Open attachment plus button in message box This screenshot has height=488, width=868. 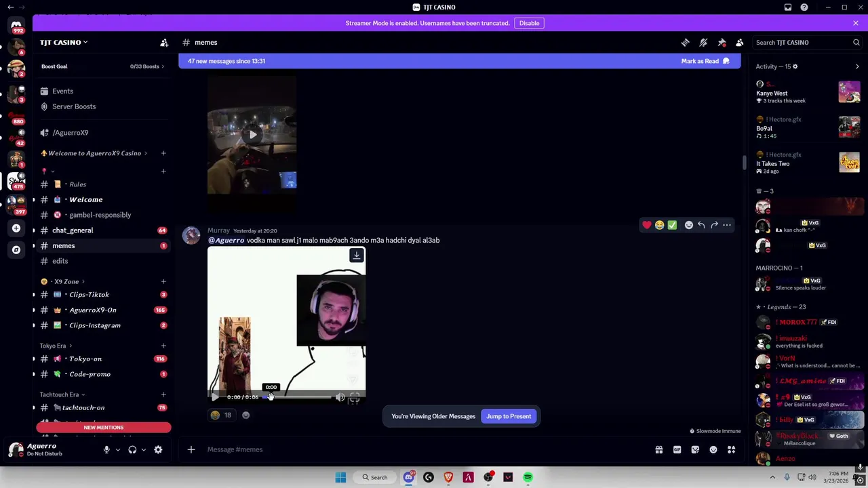(x=191, y=450)
